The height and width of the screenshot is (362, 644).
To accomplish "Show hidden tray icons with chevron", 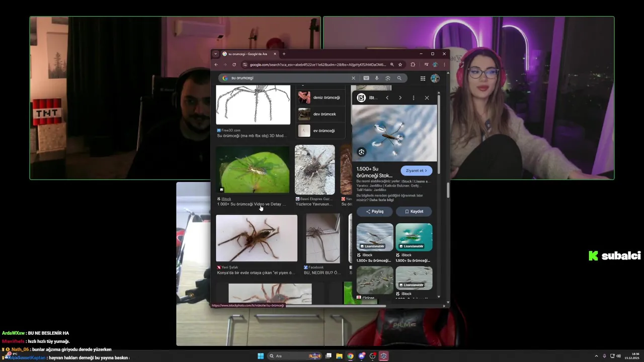I will (x=596, y=356).
